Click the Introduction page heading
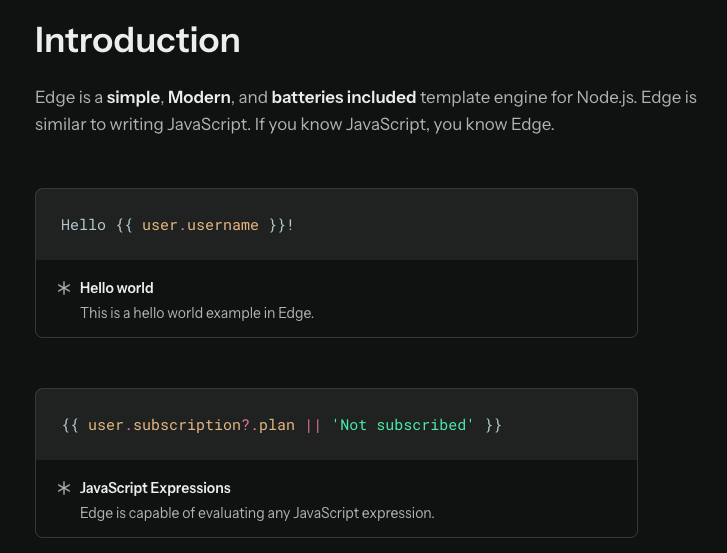Image resolution: width=727 pixels, height=553 pixels. coord(138,40)
